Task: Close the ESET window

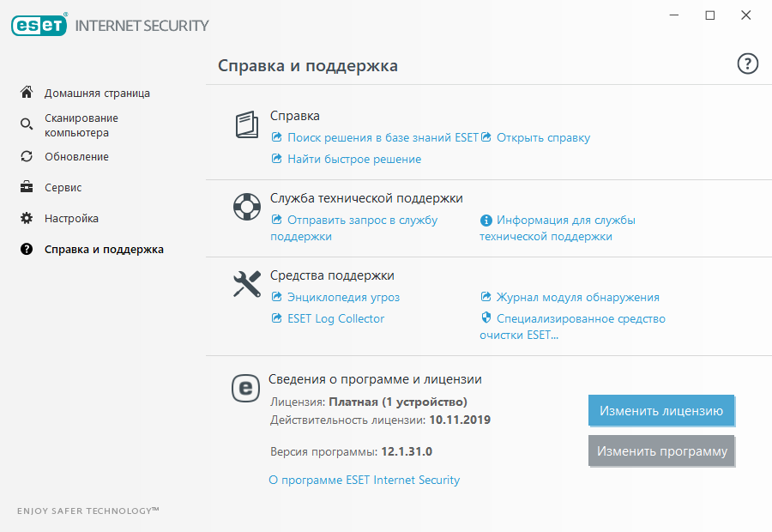Action: pos(746,15)
